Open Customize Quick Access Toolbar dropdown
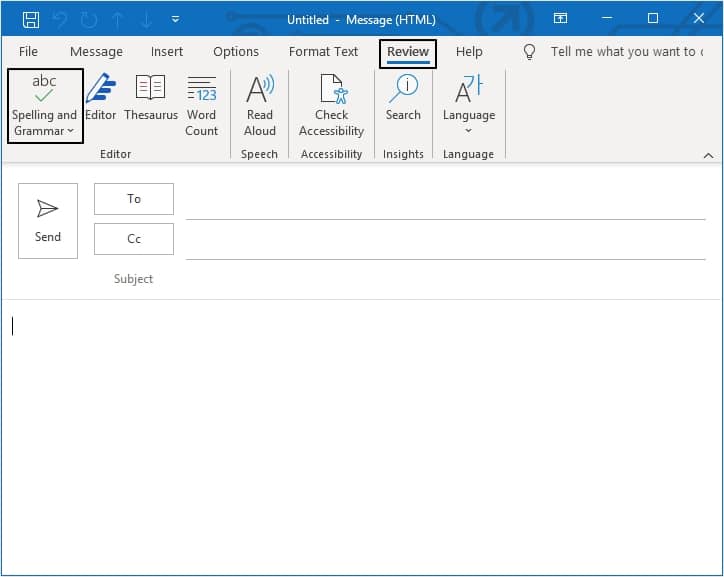The width and height of the screenshot is (724, 577). coord(175,19)
